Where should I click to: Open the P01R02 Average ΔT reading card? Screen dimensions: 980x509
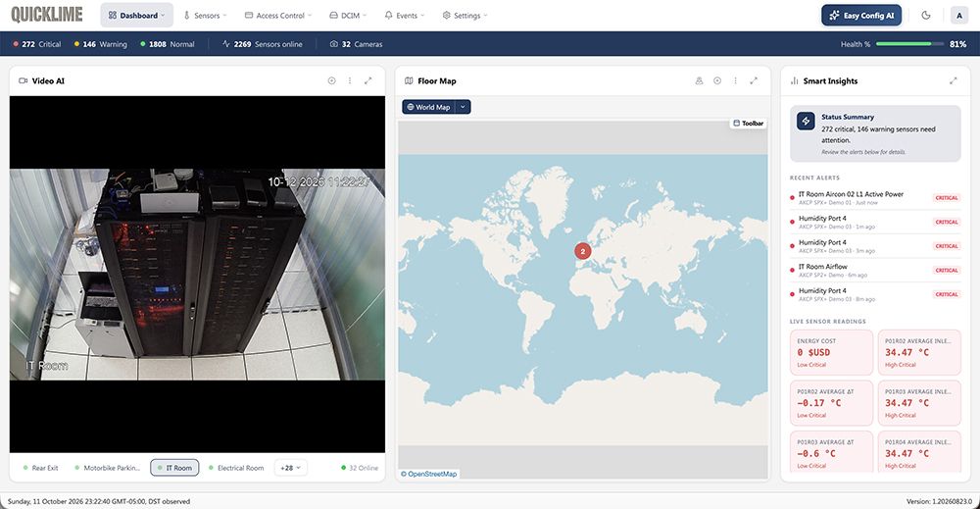(x=831, y=403)
